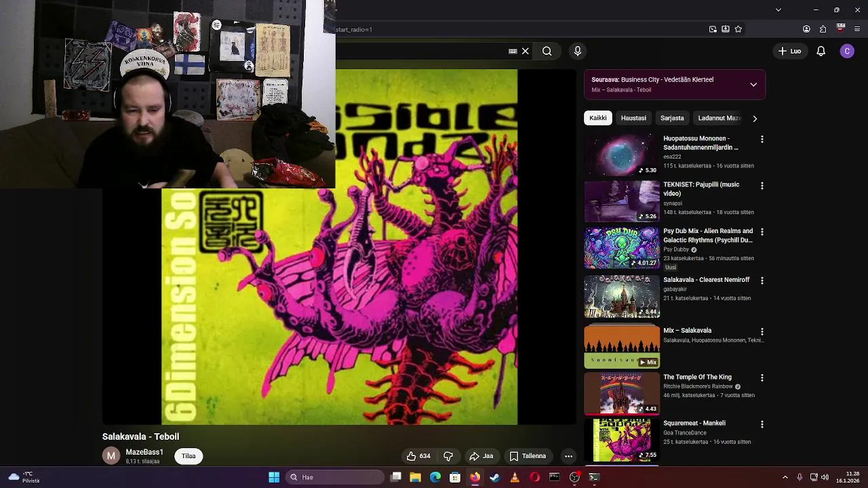Image resolution: width=868 pixels, height=488 pixels.
Task: Open VLC media player from the taskbar
Action: pos(515,477)
